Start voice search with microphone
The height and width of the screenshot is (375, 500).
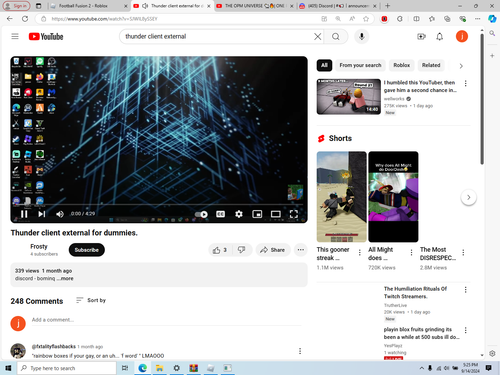pos(362,36)
